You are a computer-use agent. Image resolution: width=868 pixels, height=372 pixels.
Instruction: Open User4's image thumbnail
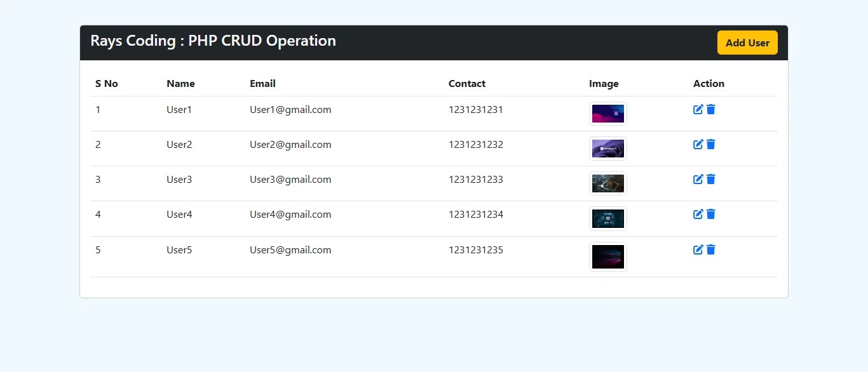(x=608, y=219)
